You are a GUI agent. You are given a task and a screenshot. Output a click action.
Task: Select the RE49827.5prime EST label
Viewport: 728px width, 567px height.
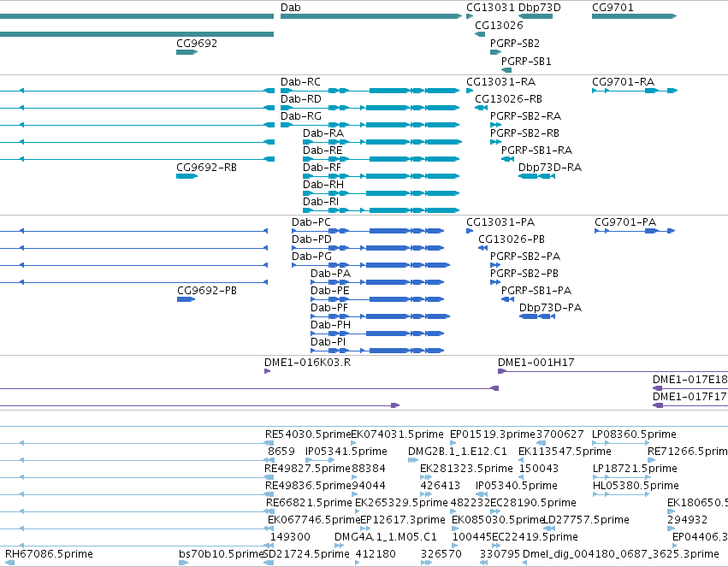[307, 470]
